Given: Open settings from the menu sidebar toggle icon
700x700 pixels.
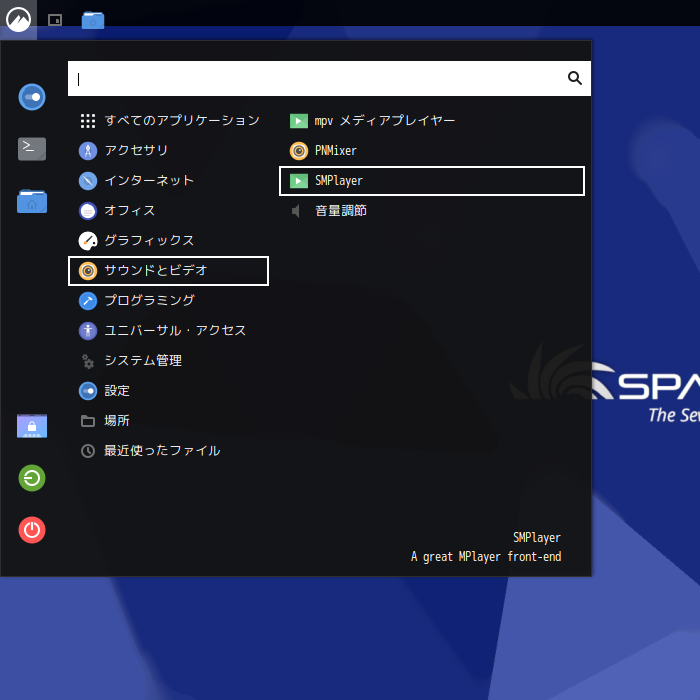Looking at the screenshot, I should click(x=32, y=97).
